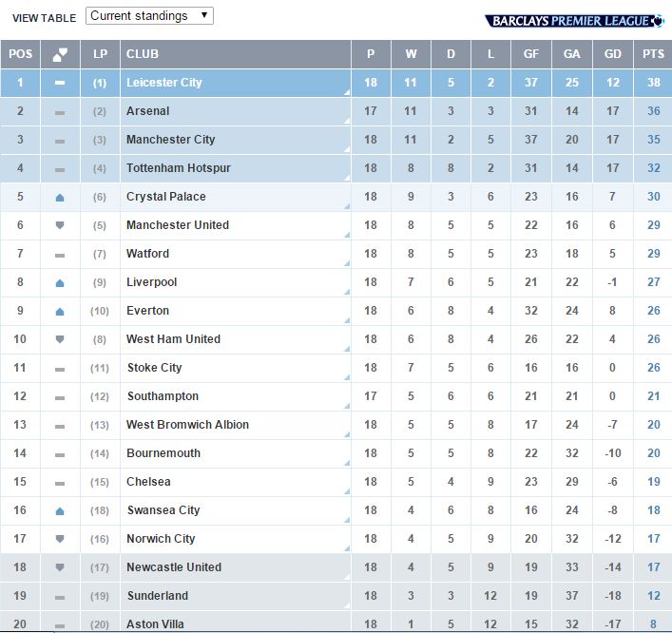Click the Barclays Premier League logo
This screenshot has width=672, height=633.
point(574,21)
